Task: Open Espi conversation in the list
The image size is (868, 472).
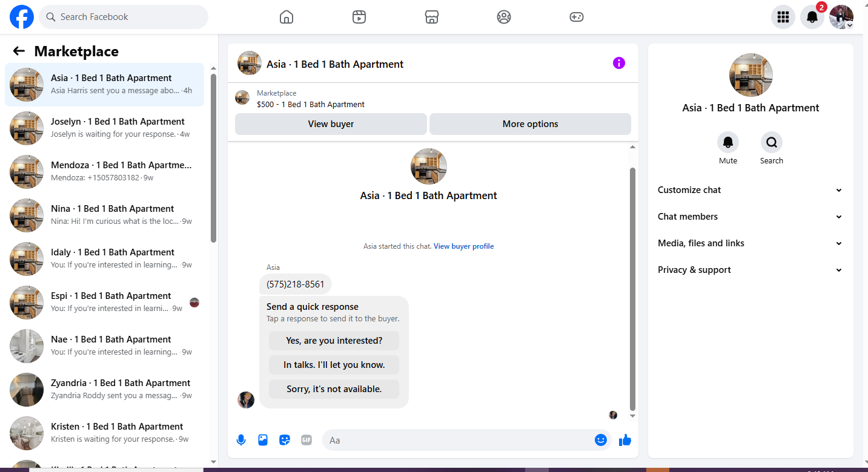Action: [105, 303]
